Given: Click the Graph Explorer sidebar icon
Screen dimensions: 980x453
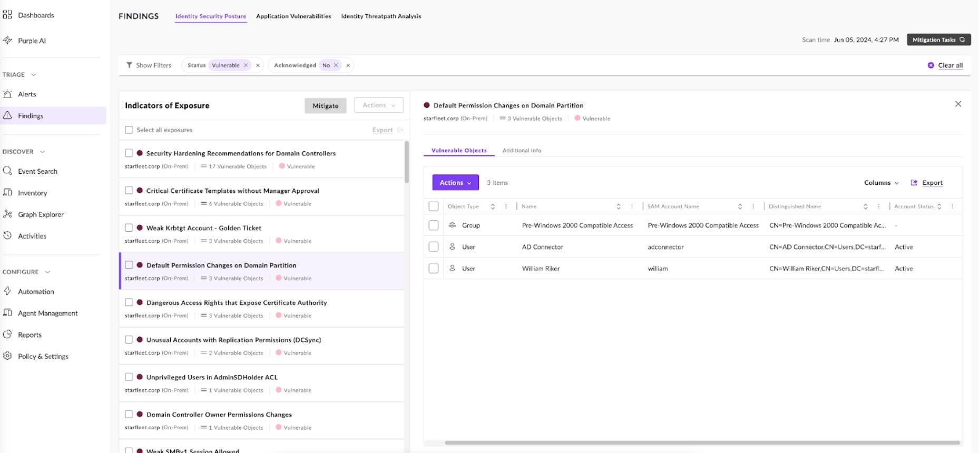Looking at the screenshot, I should [7, 214].
